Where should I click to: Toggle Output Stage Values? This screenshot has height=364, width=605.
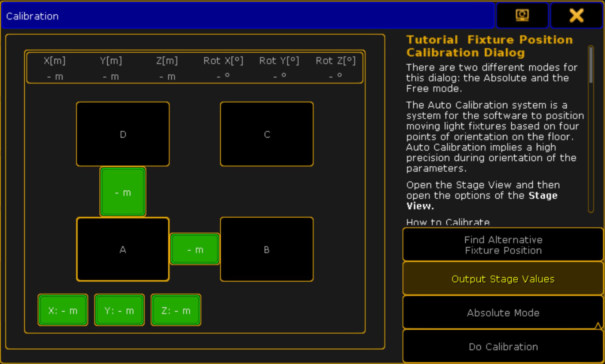503,279
